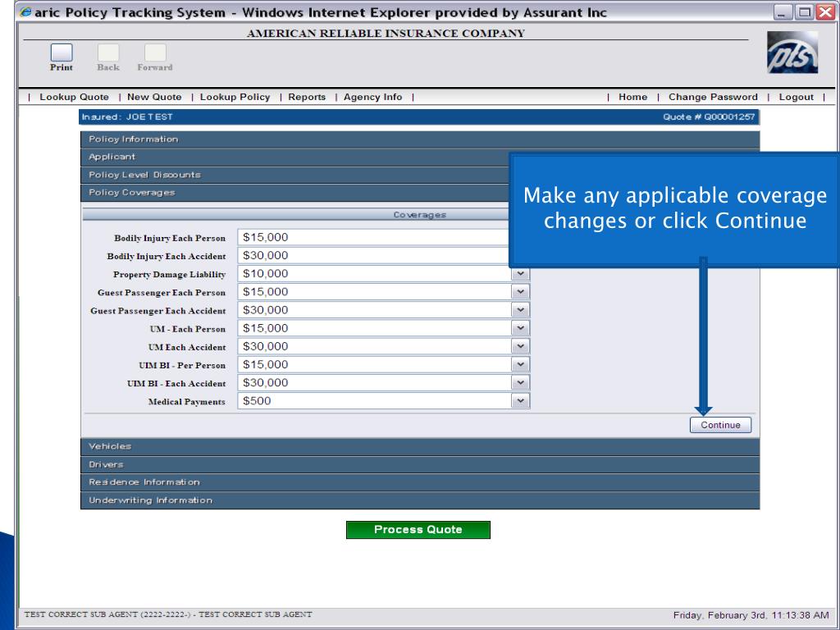Collapse the Policy Coverages section

294,192
